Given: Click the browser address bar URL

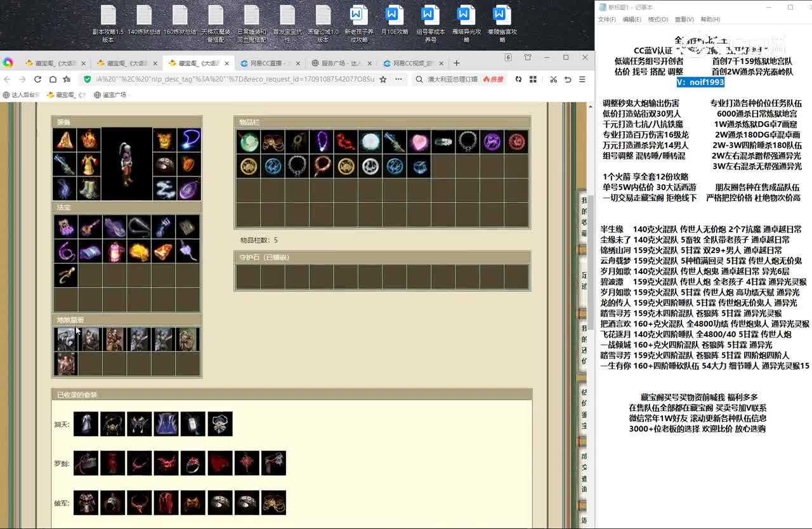Looking at the screenshot, I should [235, 79].
